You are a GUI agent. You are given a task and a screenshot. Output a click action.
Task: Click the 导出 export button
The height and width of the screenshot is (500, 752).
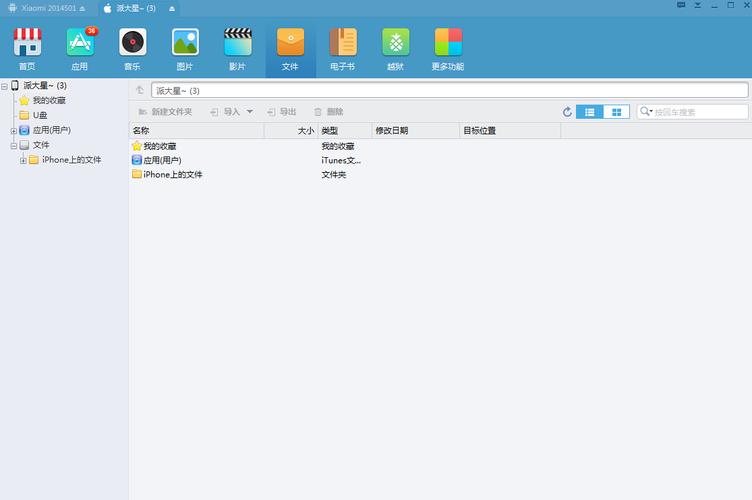281,112
